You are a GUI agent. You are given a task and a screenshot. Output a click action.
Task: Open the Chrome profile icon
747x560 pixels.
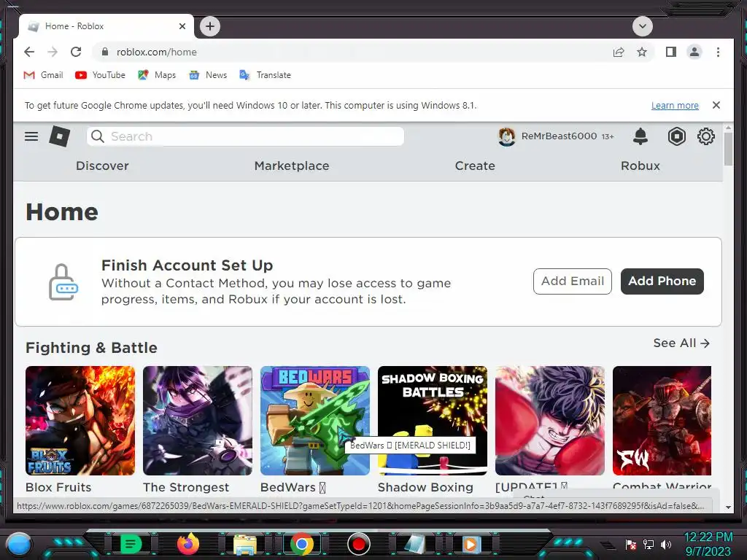[x=694, y=52]
